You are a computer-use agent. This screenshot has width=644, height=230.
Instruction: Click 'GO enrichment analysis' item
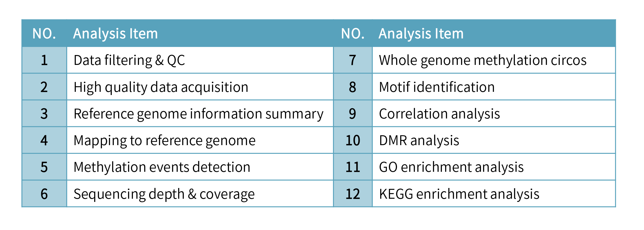pyautogui.click(x=451, y=167)
